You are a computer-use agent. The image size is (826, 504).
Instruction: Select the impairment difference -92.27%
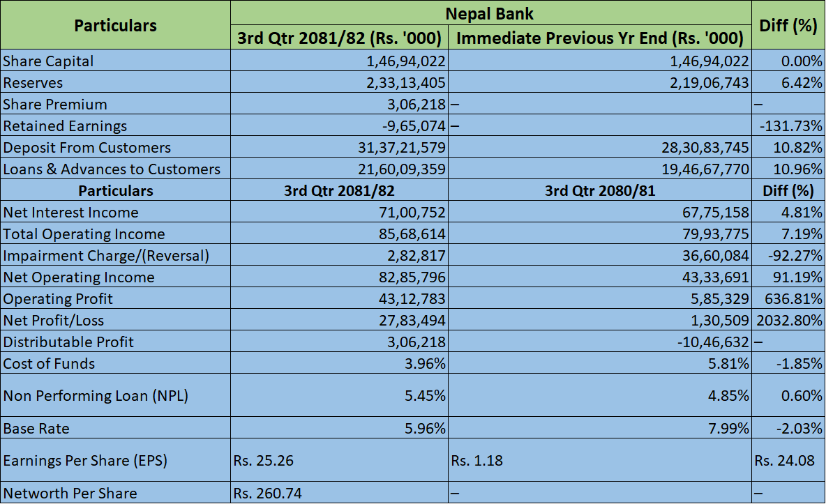coord(795,255)
